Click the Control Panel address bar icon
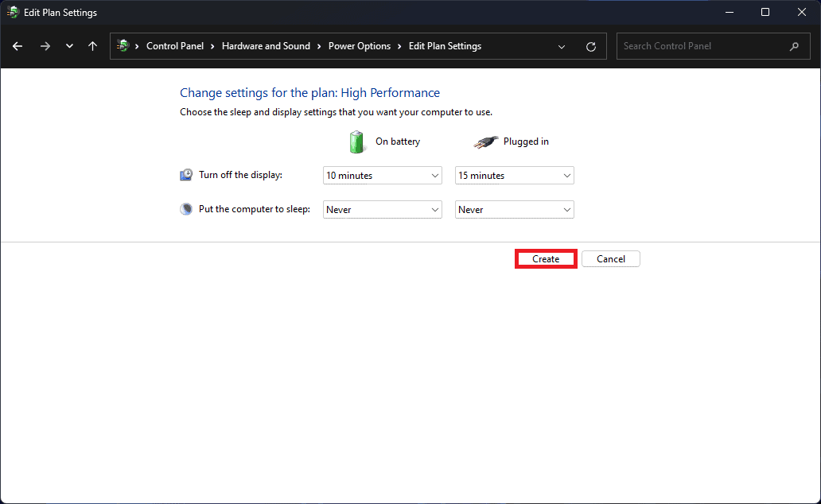 click(x=123, y=46)
